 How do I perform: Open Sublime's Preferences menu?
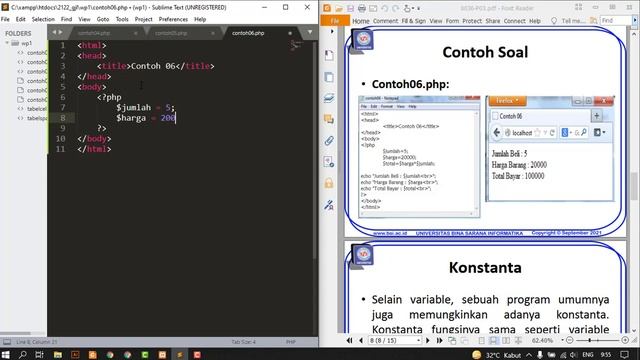[x=173, y=19]
